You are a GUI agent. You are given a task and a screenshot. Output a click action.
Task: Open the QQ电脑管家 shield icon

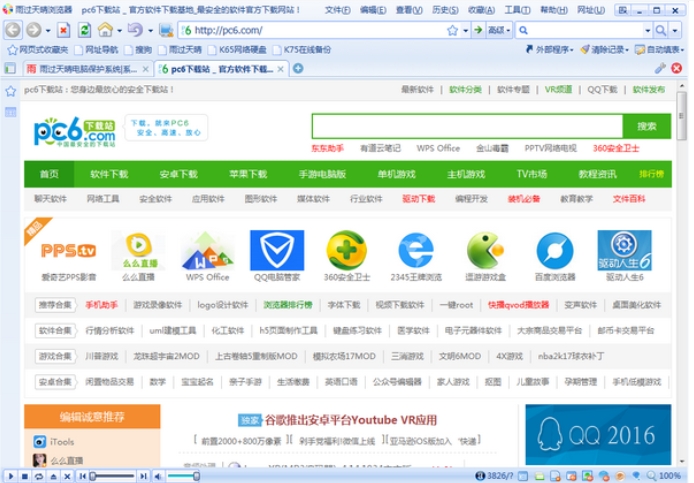277,251
